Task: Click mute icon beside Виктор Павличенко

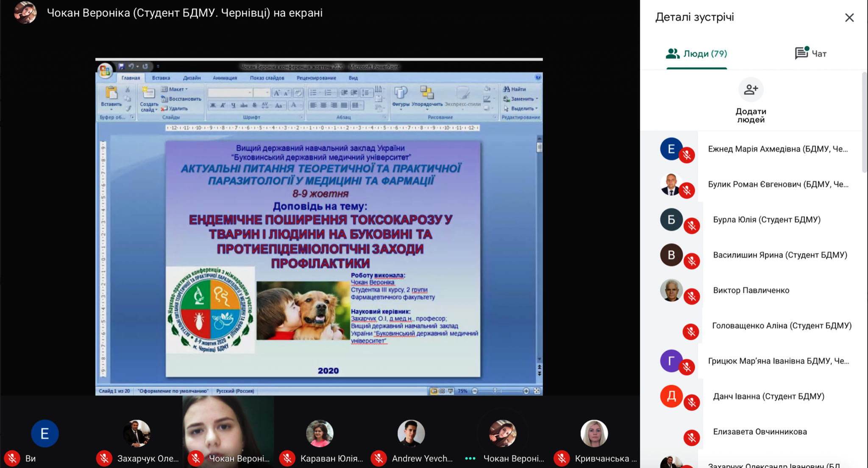Action: (692, 296)
